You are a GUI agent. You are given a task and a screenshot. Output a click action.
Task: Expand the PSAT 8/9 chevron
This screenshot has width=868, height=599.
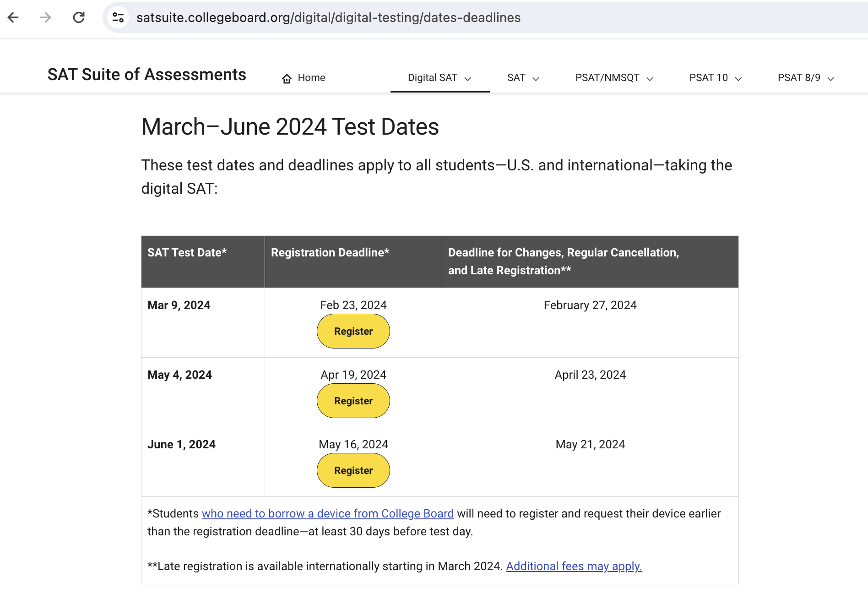831,79
